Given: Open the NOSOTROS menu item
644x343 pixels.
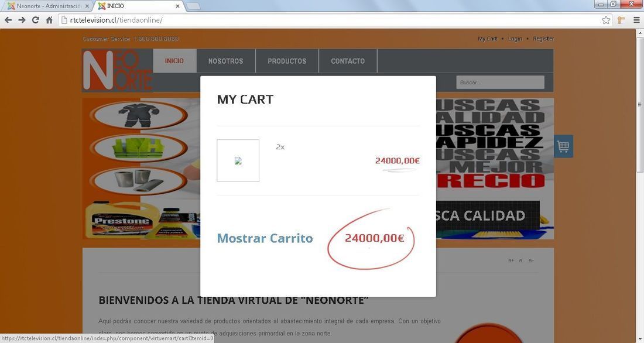Looking at the screenshot, I should [225, 61].
